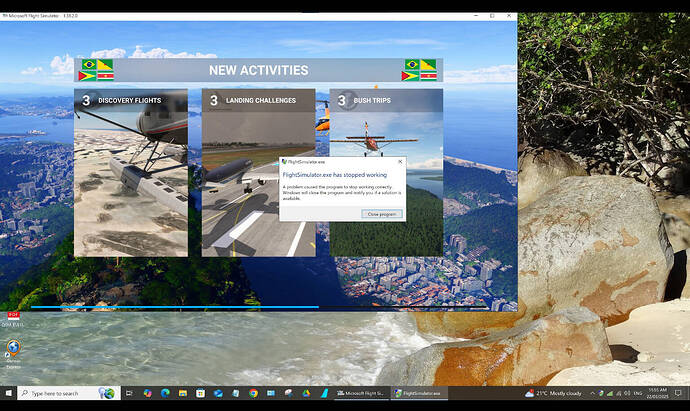Minimize the Microsoft Flight Simulator window
The height and width of the screenshot is (411, 690).
point(476,16)
